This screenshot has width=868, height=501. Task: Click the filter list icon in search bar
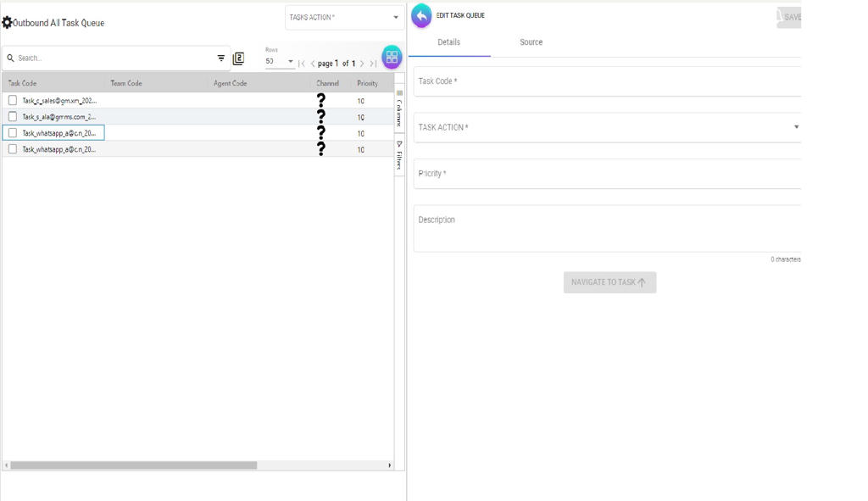point(221,58)
